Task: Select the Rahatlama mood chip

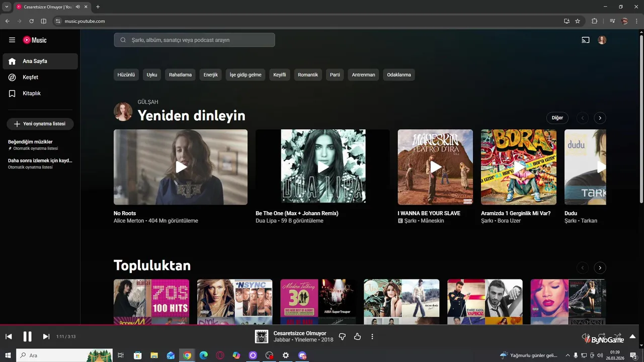Action: [180, 75]
